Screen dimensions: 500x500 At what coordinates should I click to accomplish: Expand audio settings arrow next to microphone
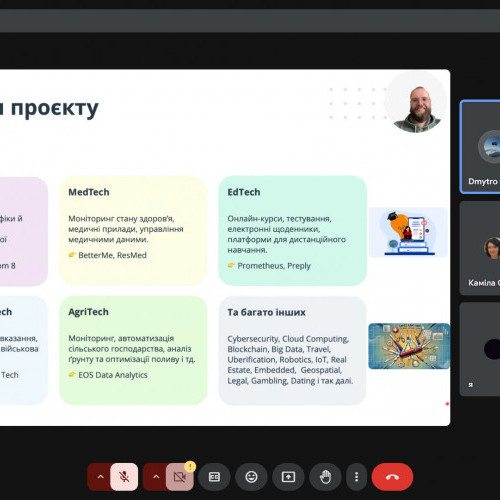coord(100,477)
